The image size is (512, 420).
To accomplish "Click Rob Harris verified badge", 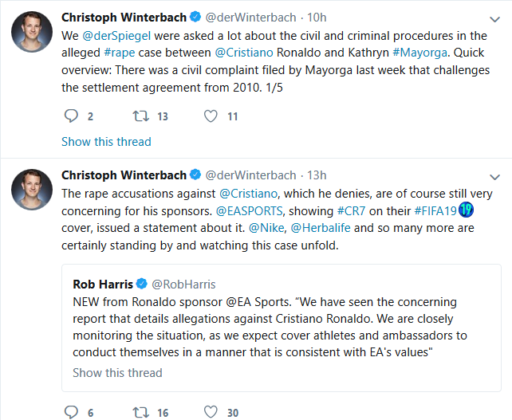I will coord(141,285).
